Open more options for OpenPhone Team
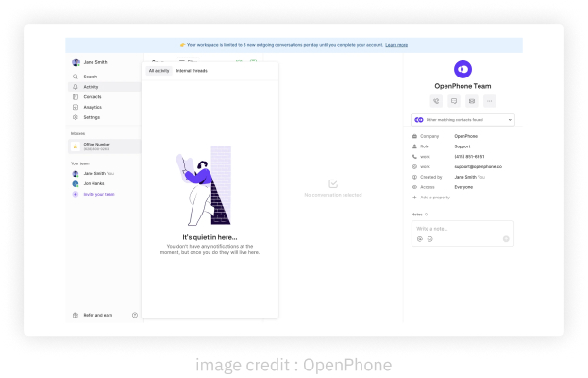The height and width of the screenshot is (378, 588). [490, 101]
